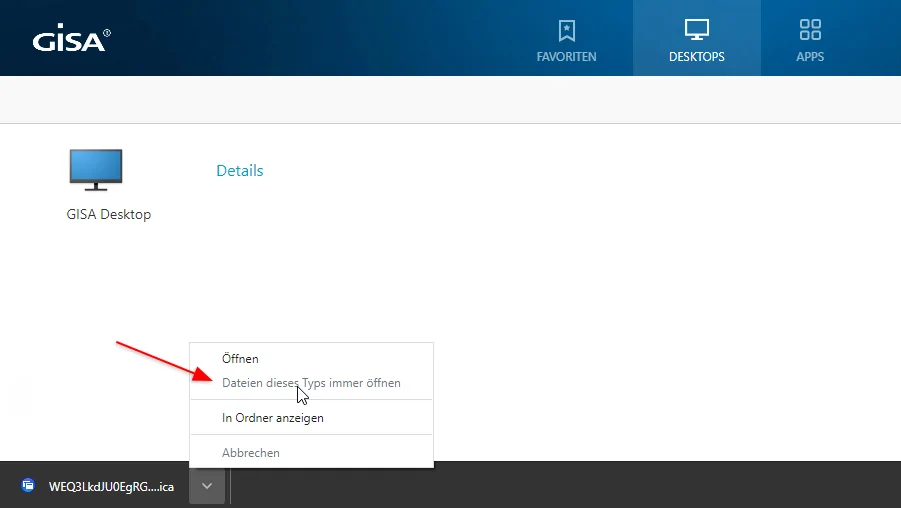Click the GISA Desktop label
The height and width of the screenshot is (508, 901).
click(109, 214)
